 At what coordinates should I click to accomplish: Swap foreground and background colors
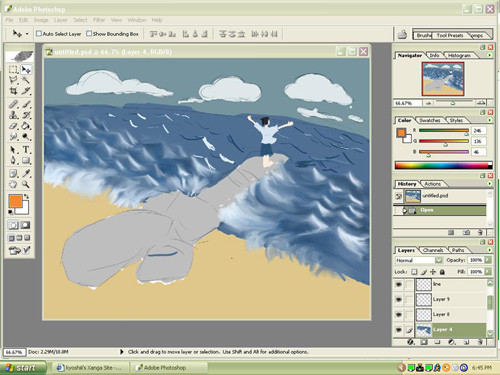pyautogui.click(x=26, y=197)
